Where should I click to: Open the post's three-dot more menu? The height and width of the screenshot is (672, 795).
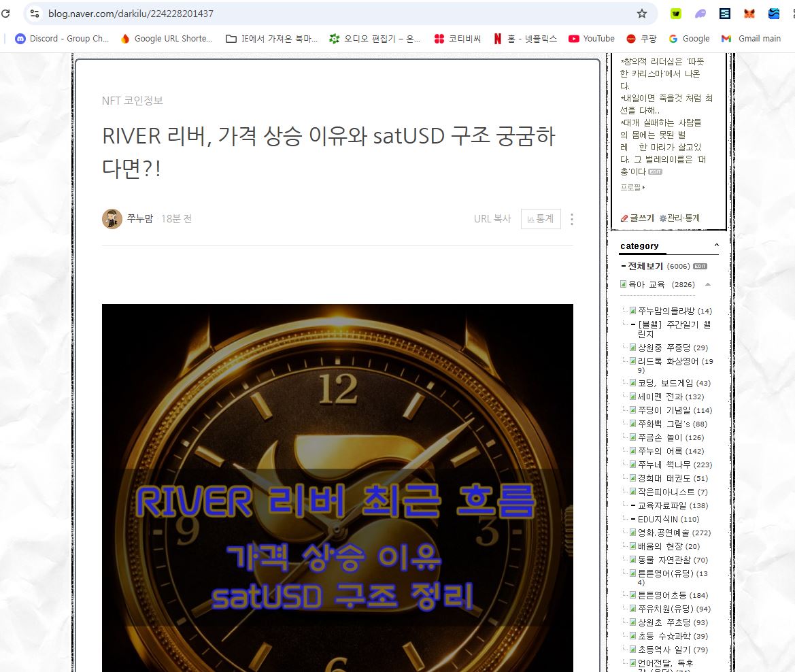(572, 219)
